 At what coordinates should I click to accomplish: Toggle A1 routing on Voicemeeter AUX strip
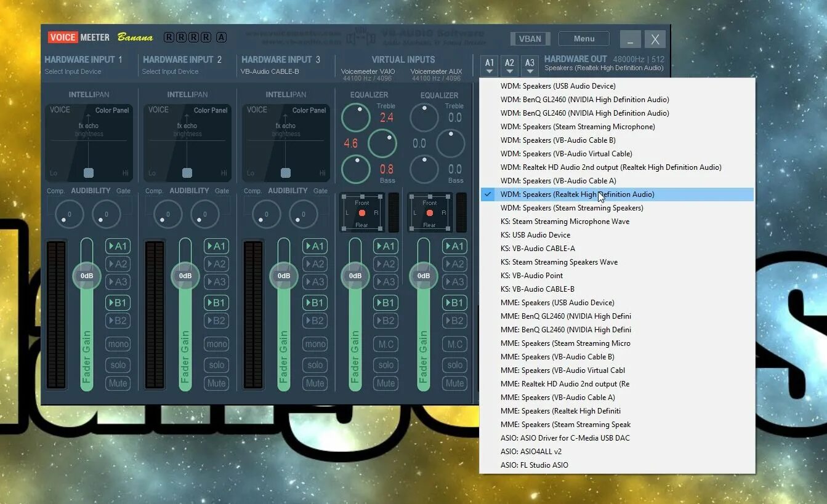pos(454,246)
